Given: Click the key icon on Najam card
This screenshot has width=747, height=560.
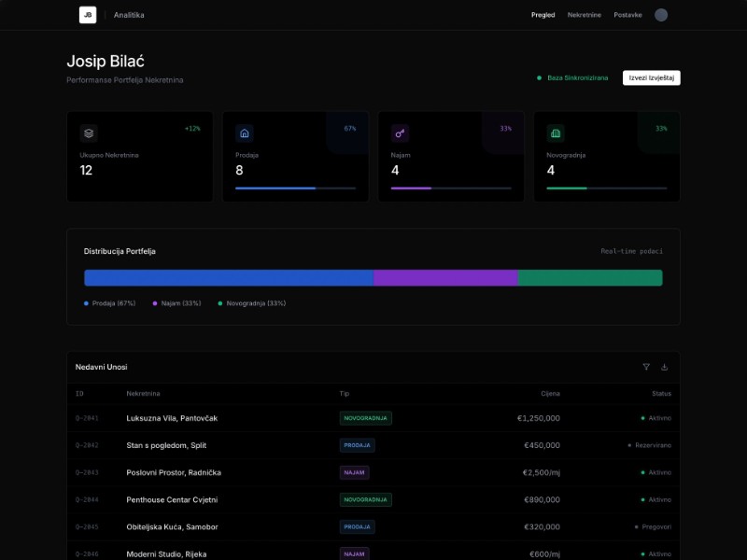Looking at the screenshot, I should pos(400,133).
